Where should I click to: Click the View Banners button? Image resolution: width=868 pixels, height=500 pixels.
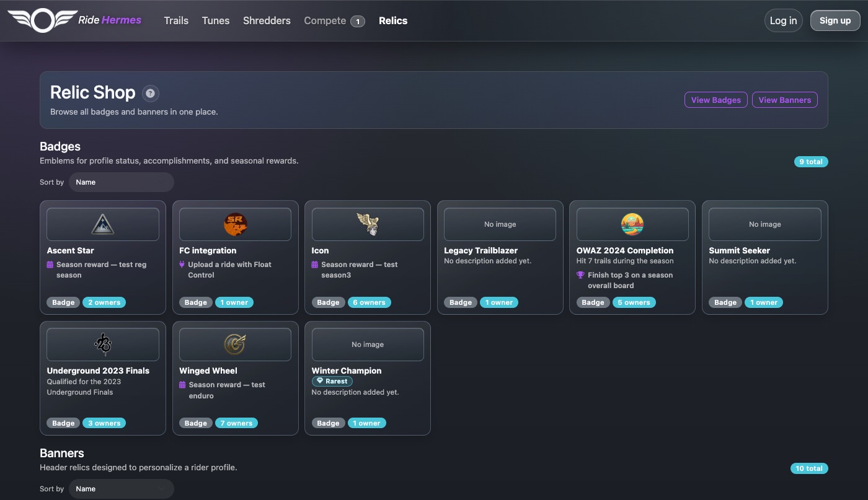click(785, 100)
